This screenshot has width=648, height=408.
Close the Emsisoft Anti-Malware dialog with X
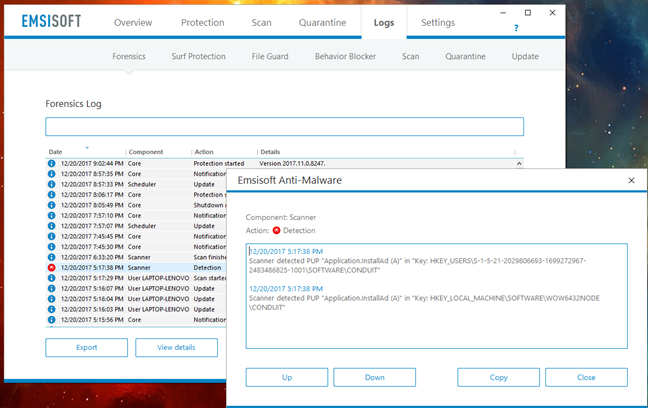click(x=631, y=180)
